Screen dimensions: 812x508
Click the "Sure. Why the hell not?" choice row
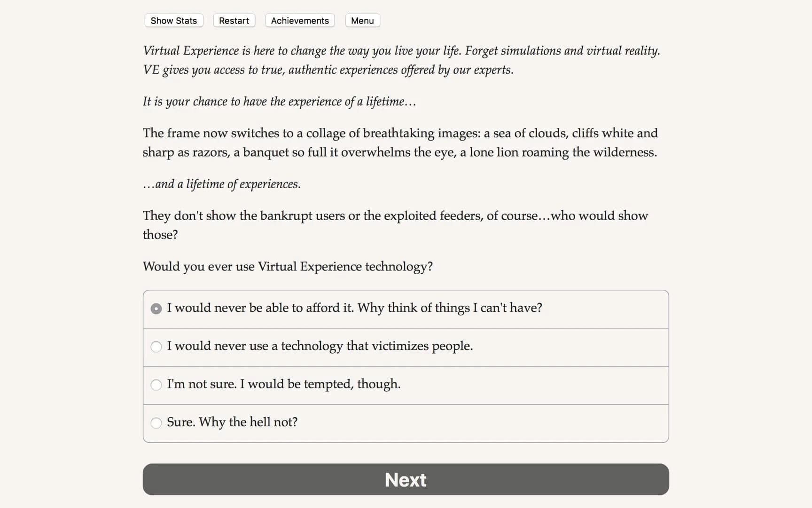[405, 423]
